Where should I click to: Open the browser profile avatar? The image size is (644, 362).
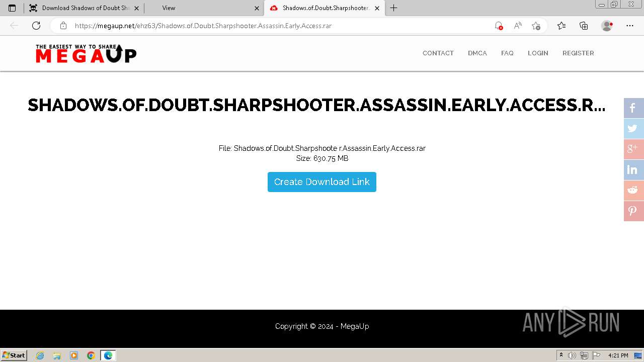click(607, 26)
